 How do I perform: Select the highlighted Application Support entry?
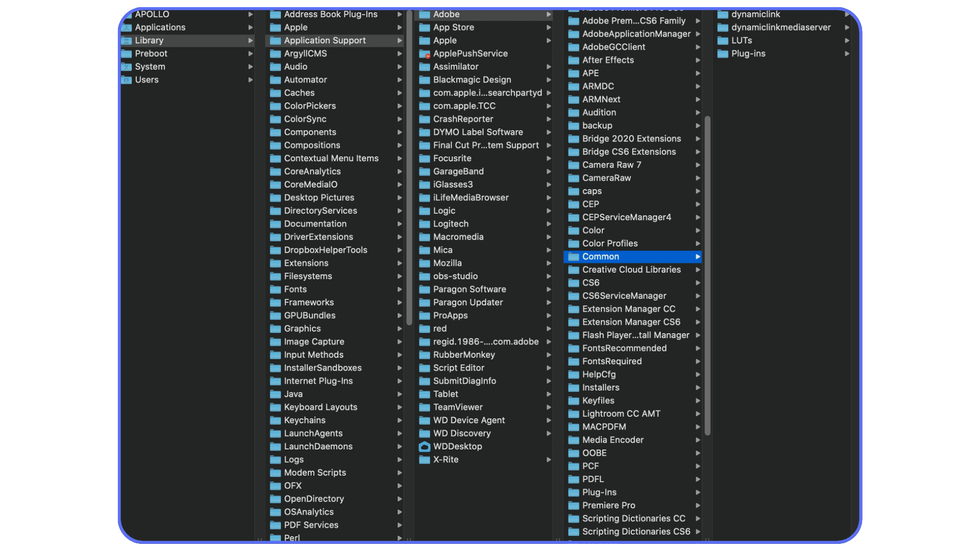325,40
